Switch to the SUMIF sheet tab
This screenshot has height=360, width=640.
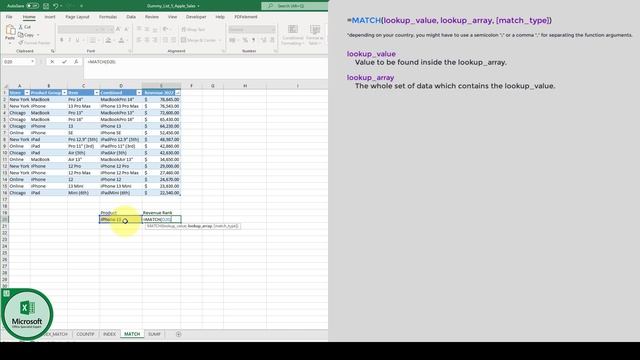pos(154,334)
